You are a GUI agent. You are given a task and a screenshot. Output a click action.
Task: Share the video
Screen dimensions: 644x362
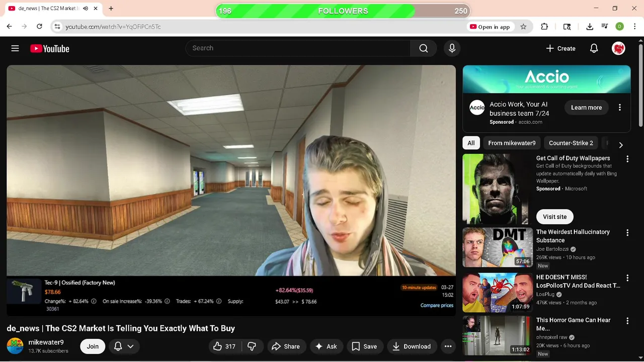point(286,346)
